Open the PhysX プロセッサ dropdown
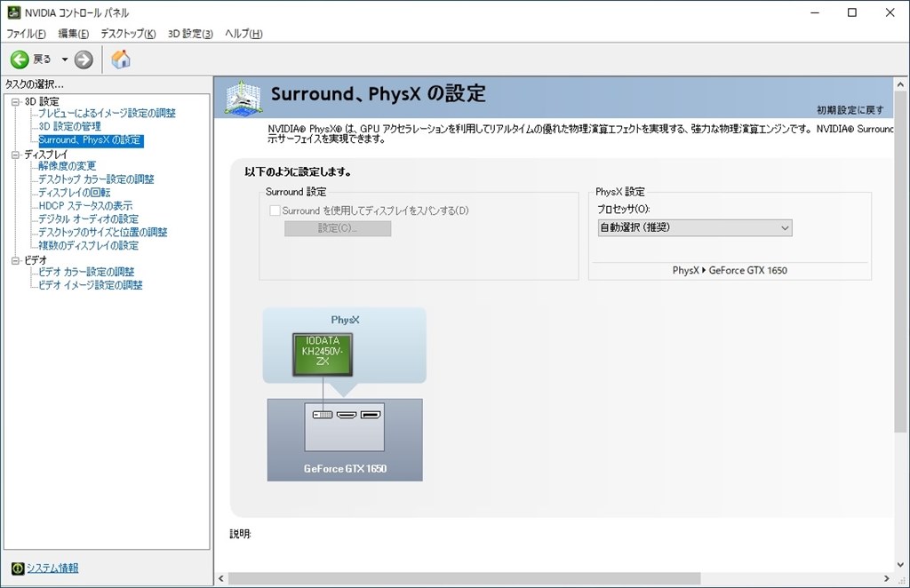The width and height of the screenshot is (910, 588). (695, 228)
